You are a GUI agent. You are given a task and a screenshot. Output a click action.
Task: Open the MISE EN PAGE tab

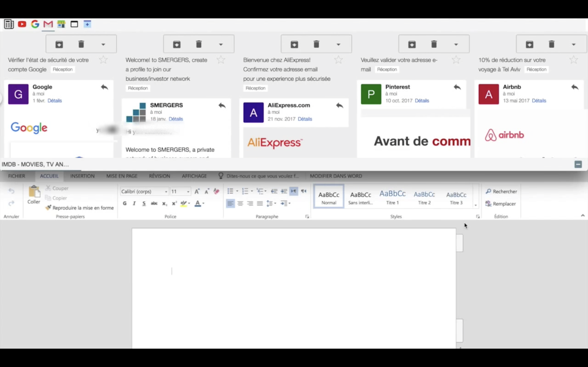point(122,176)
